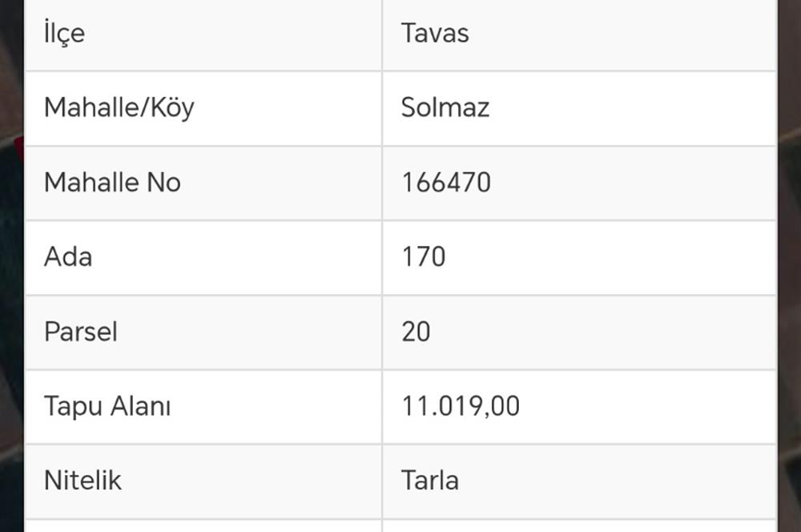Click the Tapu Alanı label
Image resolution: width=801 pixels, height=532 pixels.
(x=107, y=406)
